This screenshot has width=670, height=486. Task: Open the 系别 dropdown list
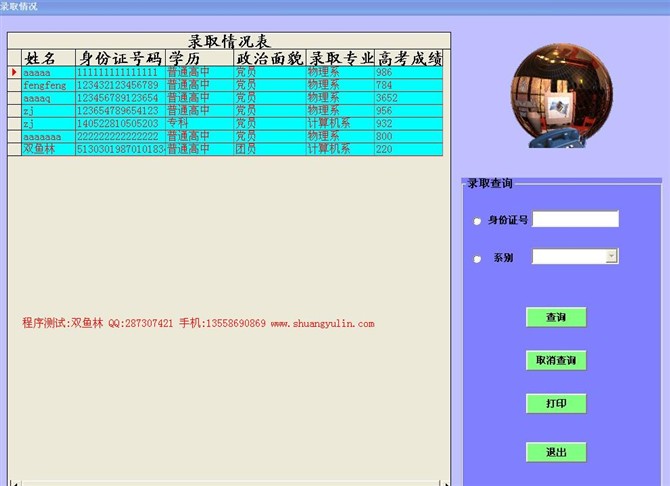click(x=611, y=257)
